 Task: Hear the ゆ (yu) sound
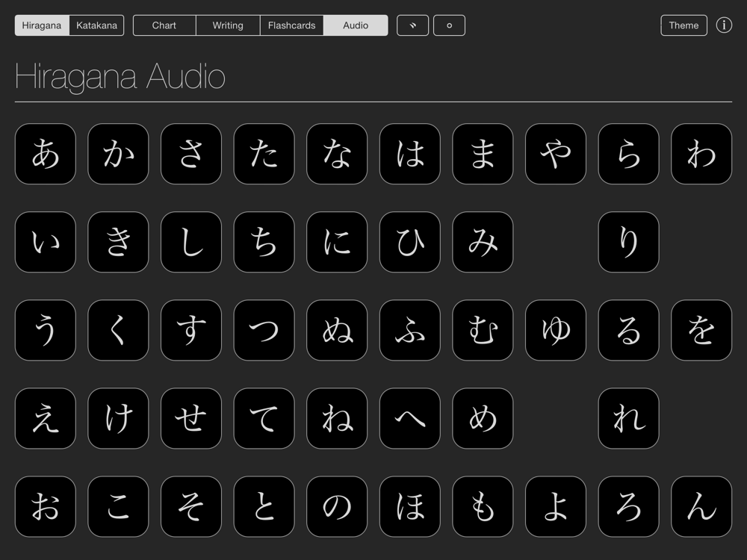(556, 330)
